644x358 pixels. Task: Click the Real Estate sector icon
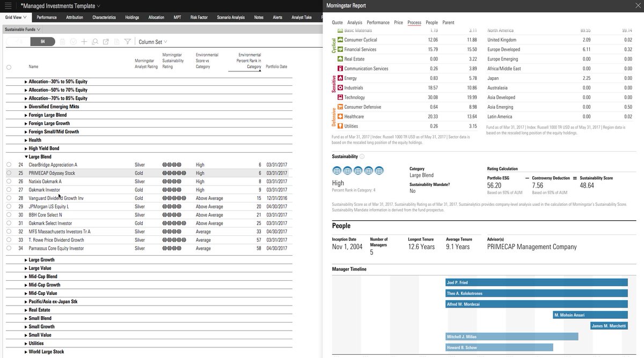(x=340, y=59)
